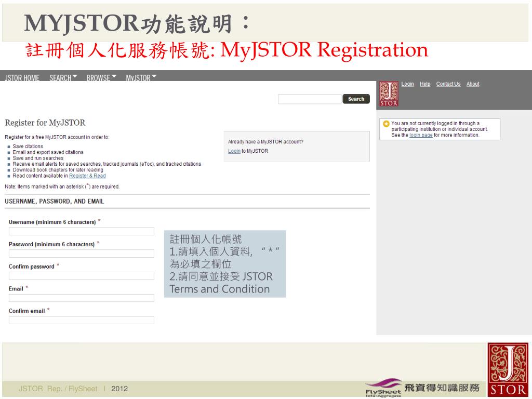
Task: Click 'Register for a free MyJSTOR account in order to:'
Action: (x=57, y=137)
